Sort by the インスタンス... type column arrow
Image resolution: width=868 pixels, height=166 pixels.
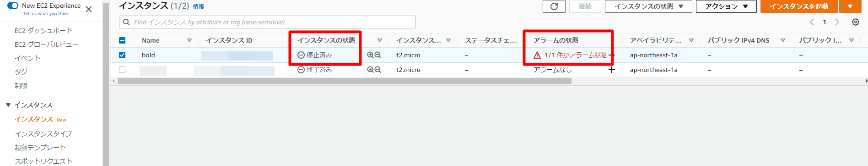(x=448, y=40)
